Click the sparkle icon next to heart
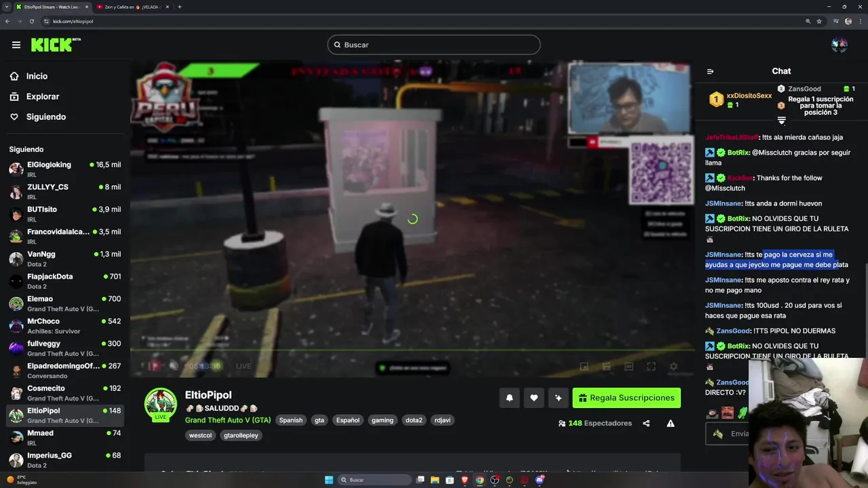The image size is (868, 488). (x=558, y=398)
